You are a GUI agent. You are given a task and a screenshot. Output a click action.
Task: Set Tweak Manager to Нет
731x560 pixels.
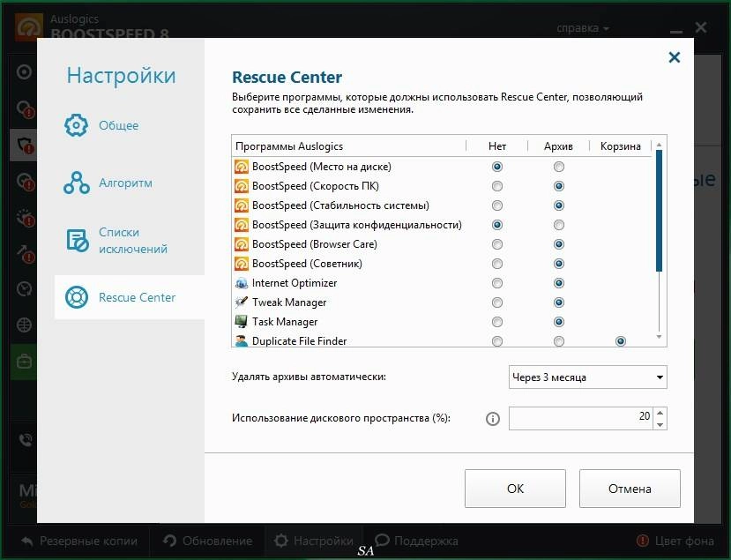[x=497, y=302]
